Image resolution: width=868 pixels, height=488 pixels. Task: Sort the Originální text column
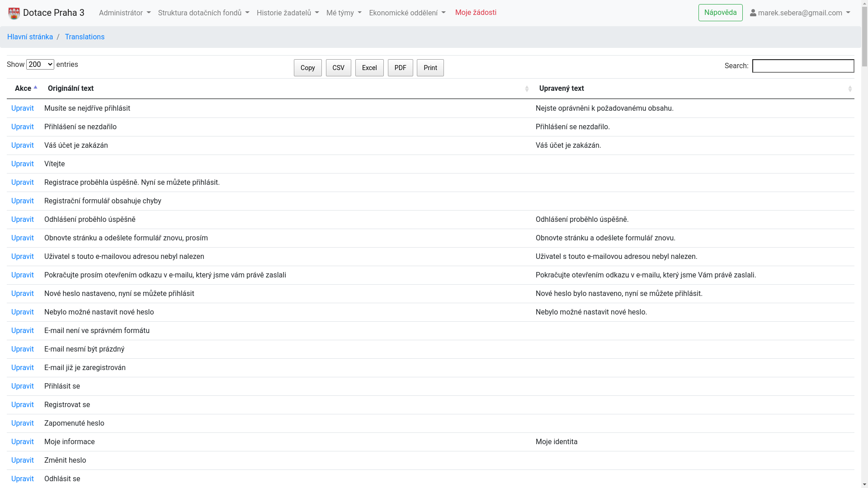click(527, 89)
